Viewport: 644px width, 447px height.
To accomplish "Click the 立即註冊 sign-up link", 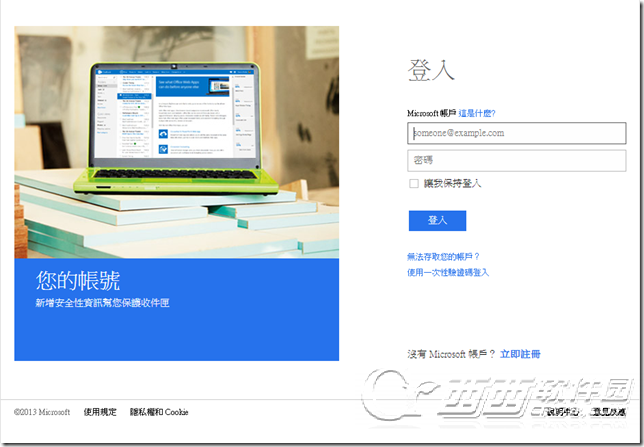I will (520, 354).
